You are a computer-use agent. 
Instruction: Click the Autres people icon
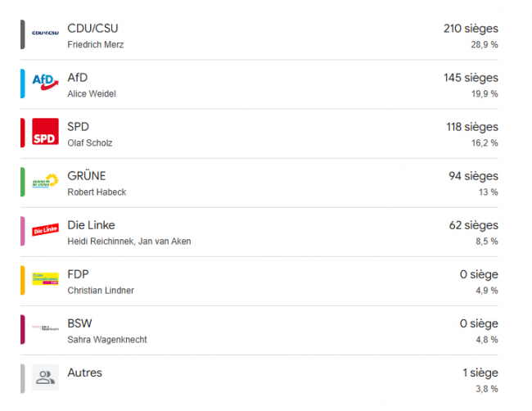tap(45, 377)
